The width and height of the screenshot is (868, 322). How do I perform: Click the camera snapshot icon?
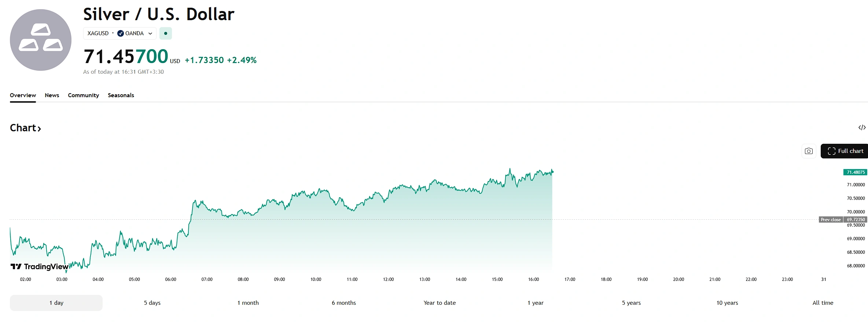(x=809, y=151)
